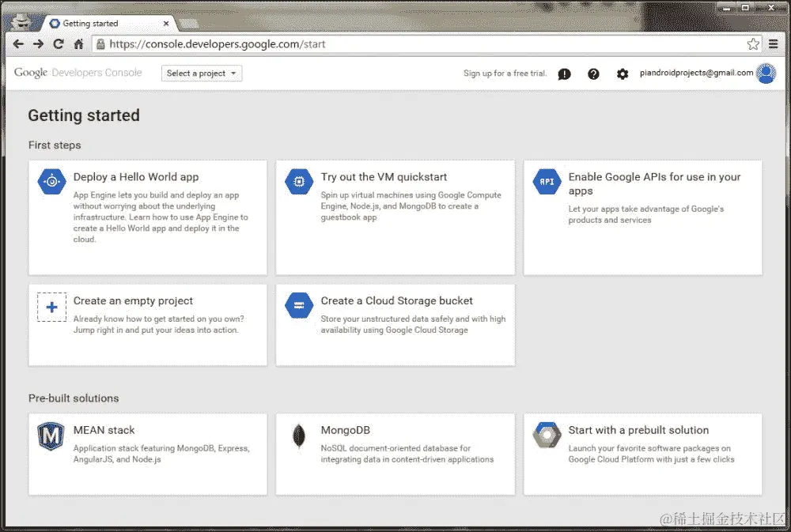The image size is (791, 532).
Task: Open a new tab with blank tab button
Action: (x=189, y=24)
